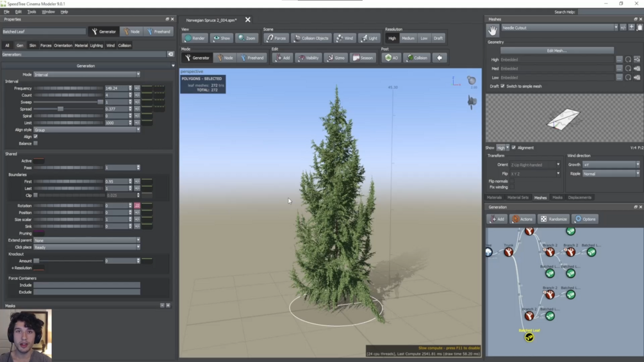The width and height of the screenshot is (644, 362).
Task: Click the Edit Mesh button
Action: [x=556, y=51]
